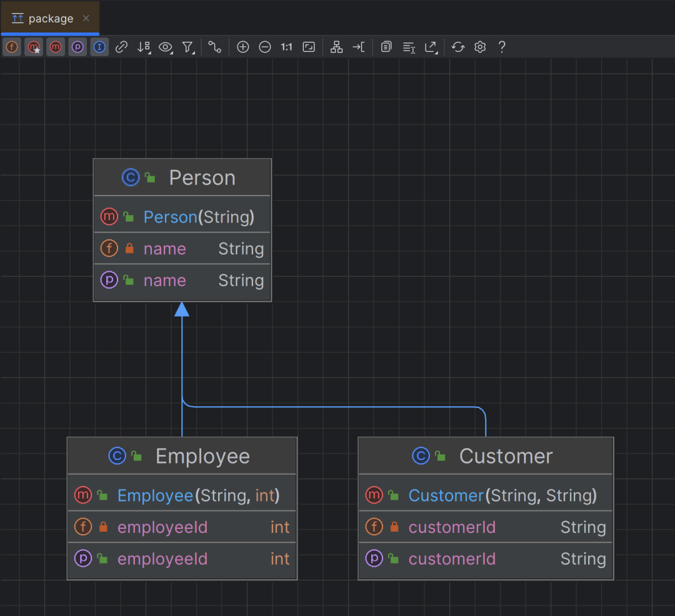675x616 pixels.
Task: Zoom out of the diagram
Action: tap(265, 47)
